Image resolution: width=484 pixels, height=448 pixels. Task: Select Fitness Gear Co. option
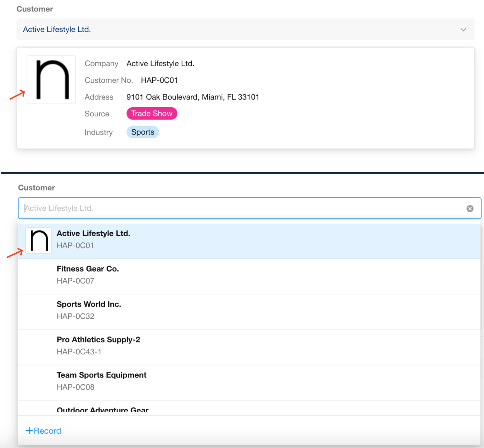[88, 269]
